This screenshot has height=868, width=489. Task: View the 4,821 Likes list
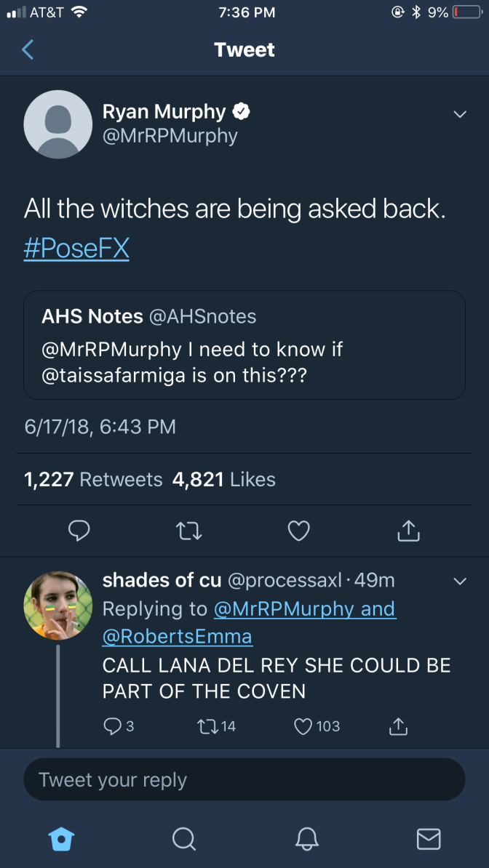[224, 480]
